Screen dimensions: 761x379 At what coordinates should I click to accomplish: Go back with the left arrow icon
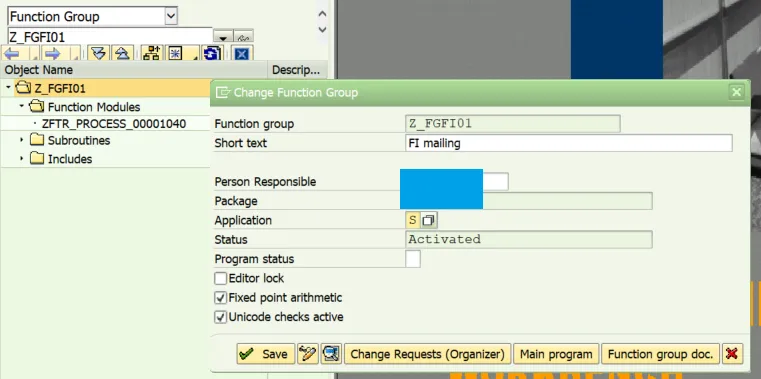[12, 53]
